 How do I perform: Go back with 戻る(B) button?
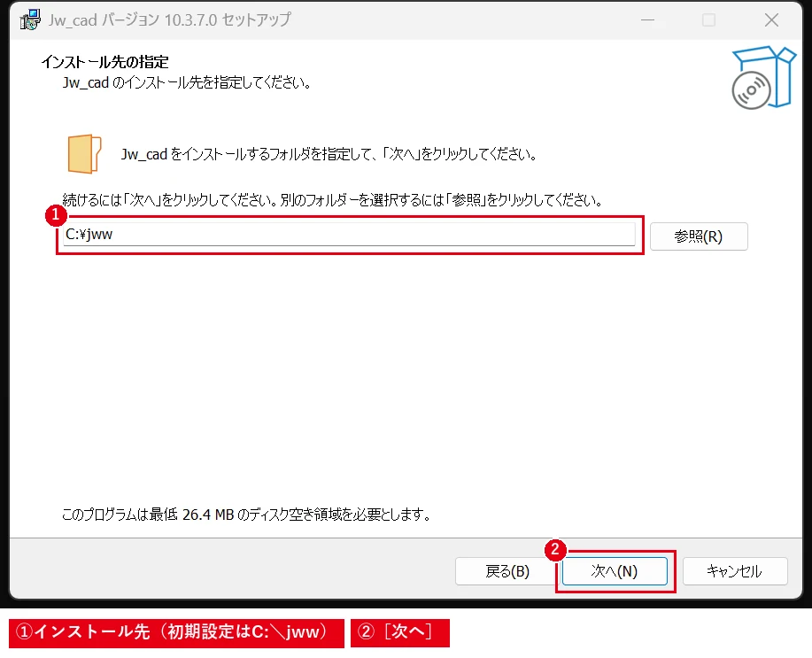(507, 571)
